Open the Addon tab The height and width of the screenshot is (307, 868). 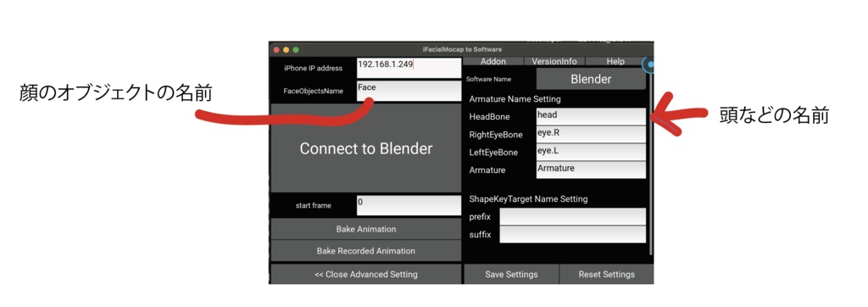coord(493,62)
